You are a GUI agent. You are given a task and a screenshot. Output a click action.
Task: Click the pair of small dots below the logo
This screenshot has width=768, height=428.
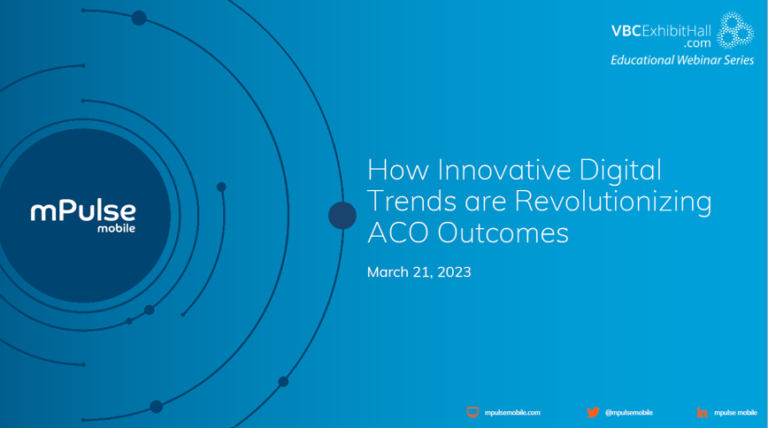[x=141, y=314]
